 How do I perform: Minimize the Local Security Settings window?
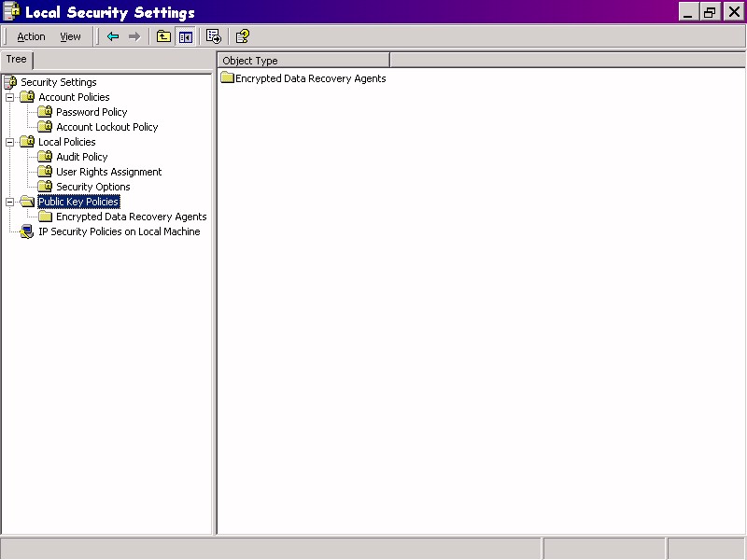tap(688, 12)
